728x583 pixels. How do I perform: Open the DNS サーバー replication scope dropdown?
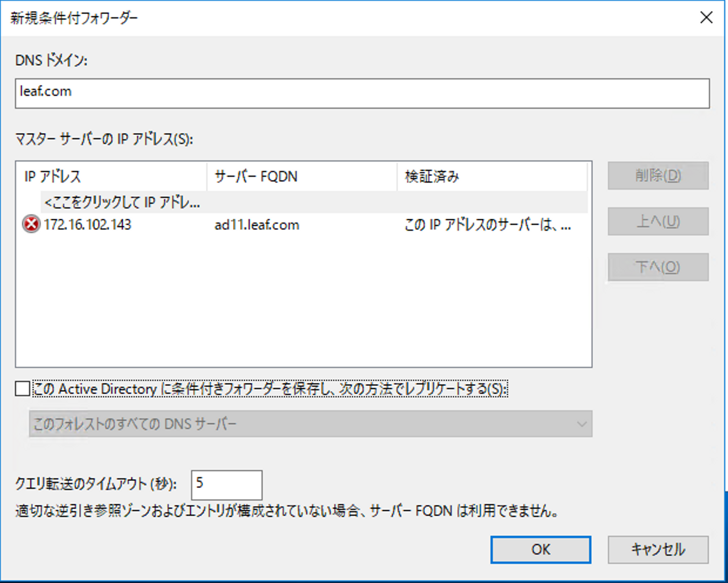(x=310, y=424)
